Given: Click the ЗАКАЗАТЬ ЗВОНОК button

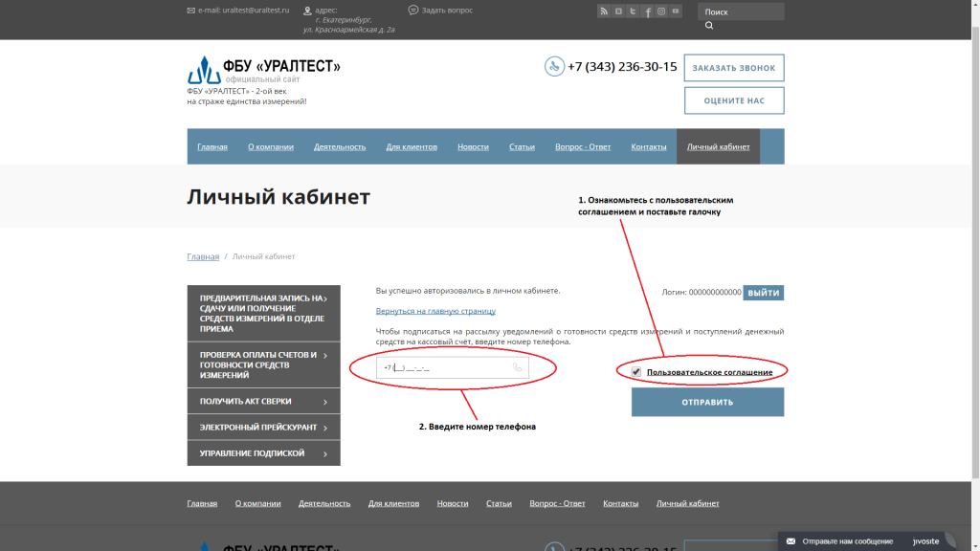Looking at the screenshot, I should pos(734,68).
